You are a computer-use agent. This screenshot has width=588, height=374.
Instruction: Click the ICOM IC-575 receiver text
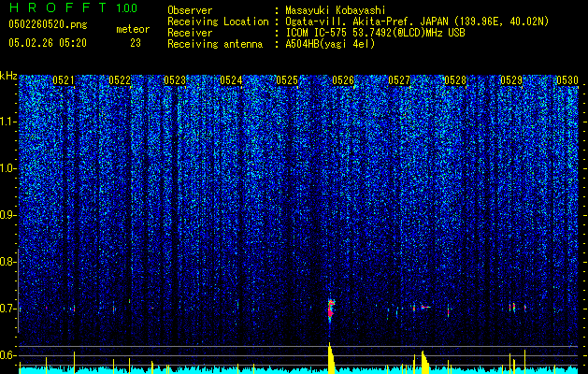pyautogui.click(x=375, y=33)
